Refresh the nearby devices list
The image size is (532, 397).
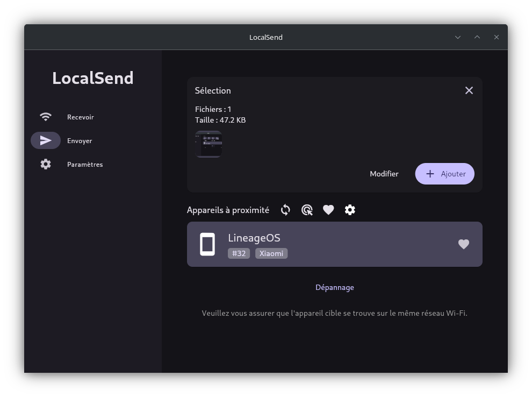click(285, 210)
